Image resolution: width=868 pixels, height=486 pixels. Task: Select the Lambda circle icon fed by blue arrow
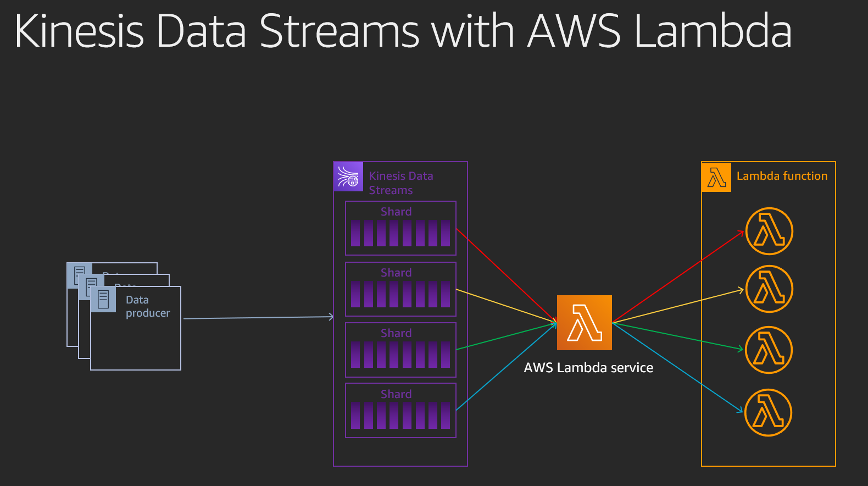(768, 412)
